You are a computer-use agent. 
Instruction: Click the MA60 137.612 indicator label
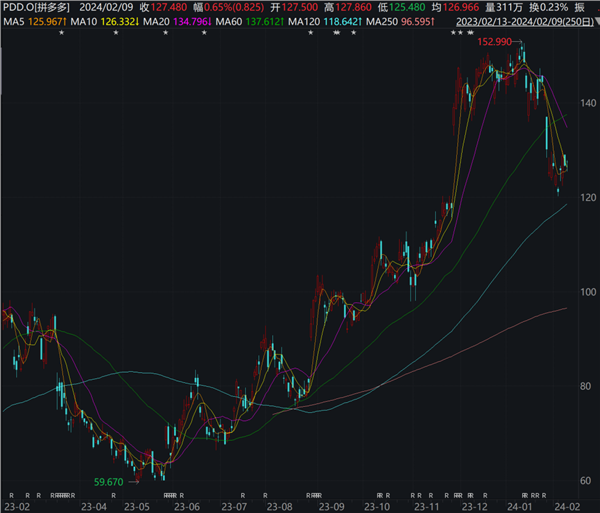coord(249,22)
